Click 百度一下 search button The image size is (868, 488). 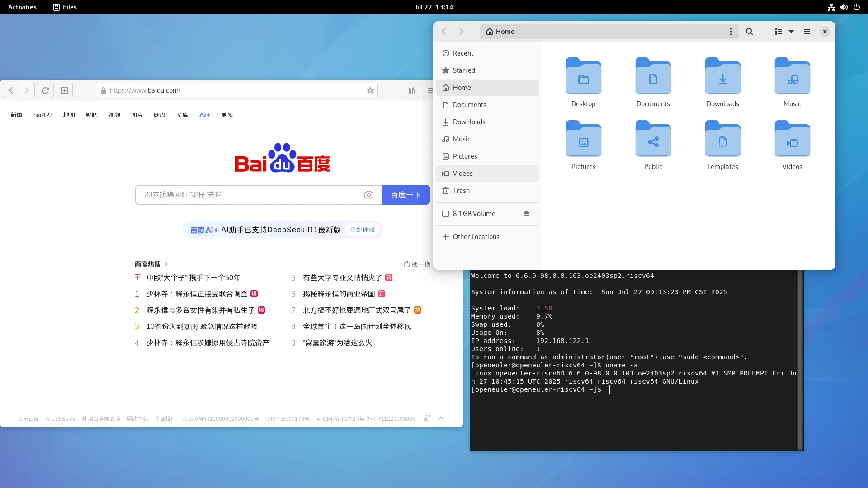[406, 195]
